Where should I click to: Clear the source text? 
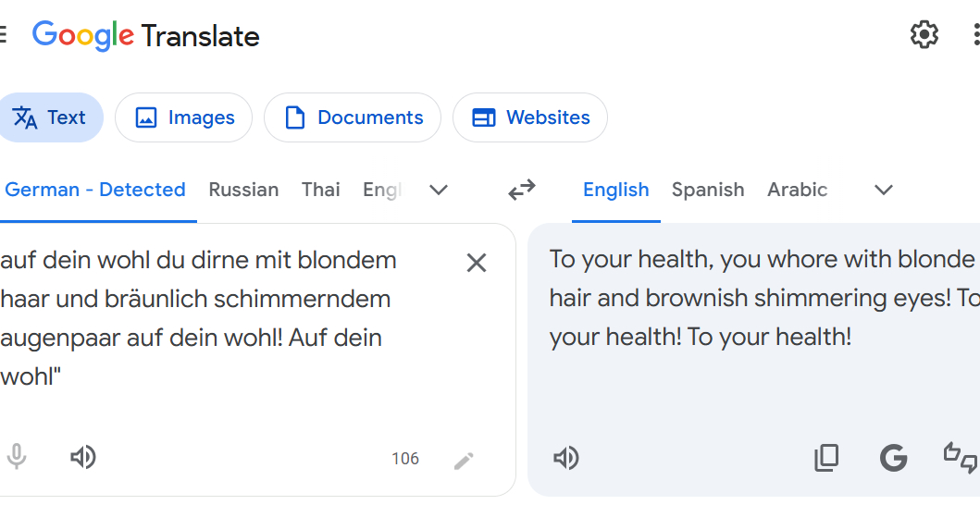coord(477,263)
